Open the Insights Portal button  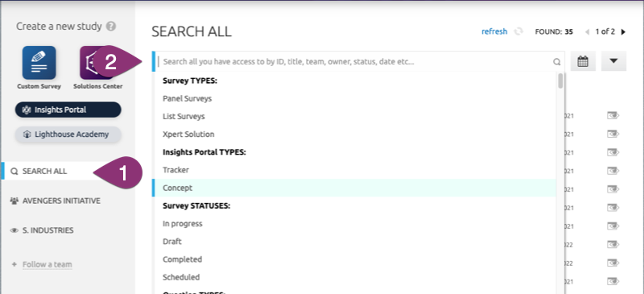tap(68, 110)
